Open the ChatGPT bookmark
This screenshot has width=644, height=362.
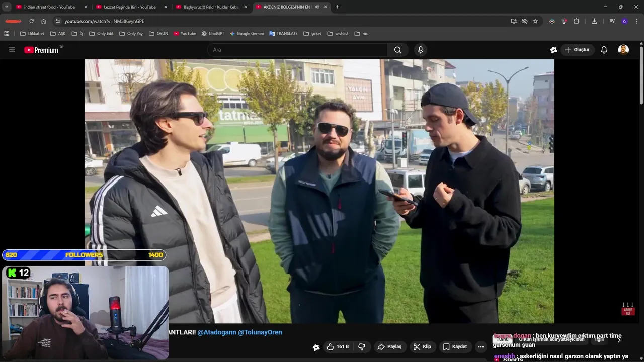pyautogui.click(x=213, y=34)
